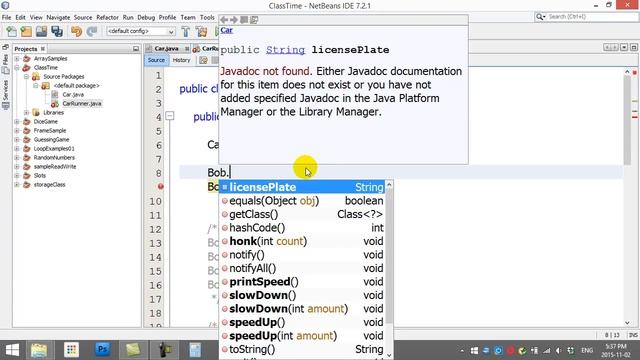The height and width of the screenshot is (360, 640).
Task: Expand the GuessingGame project node
Action: [17, 140]
